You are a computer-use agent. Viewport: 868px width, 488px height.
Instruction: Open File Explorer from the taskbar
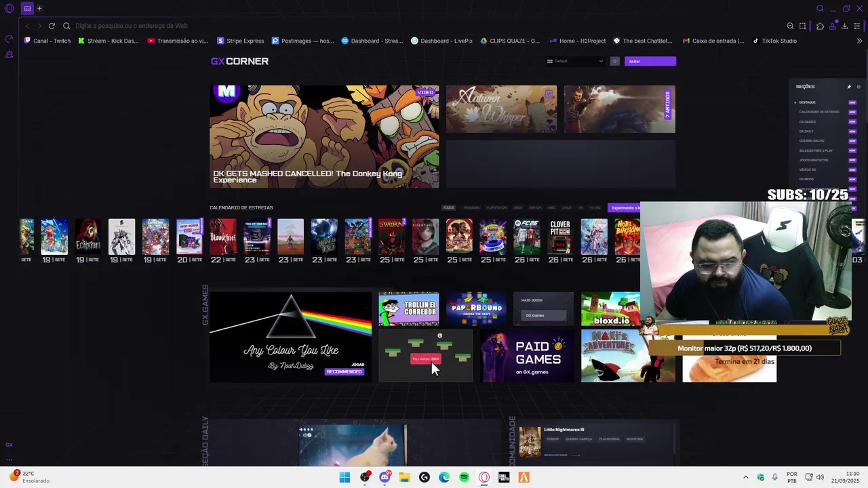(405, 477)
